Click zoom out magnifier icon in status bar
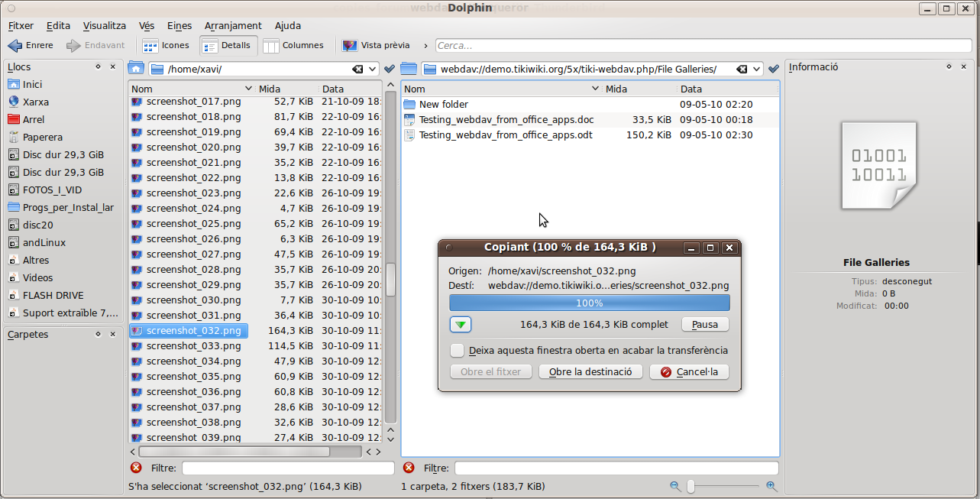 tap(675, 486)
